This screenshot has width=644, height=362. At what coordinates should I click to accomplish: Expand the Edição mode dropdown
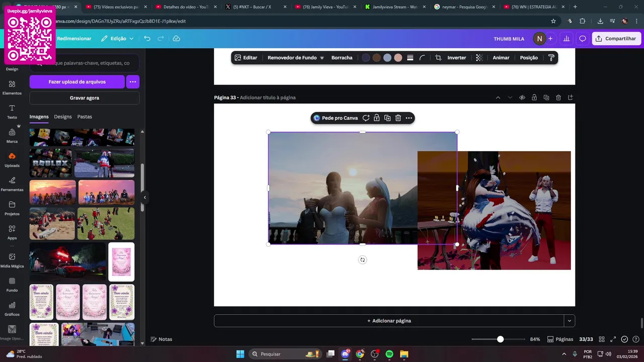coord(117,39)
